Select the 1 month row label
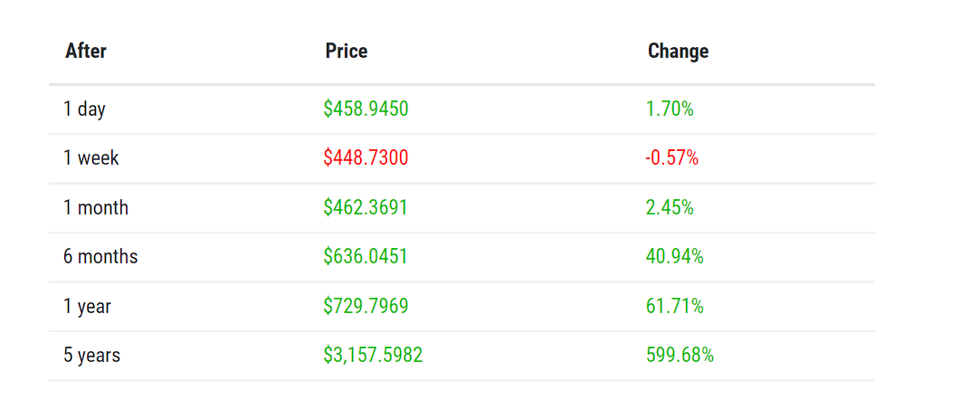980x400 pixels. point(96,207)
